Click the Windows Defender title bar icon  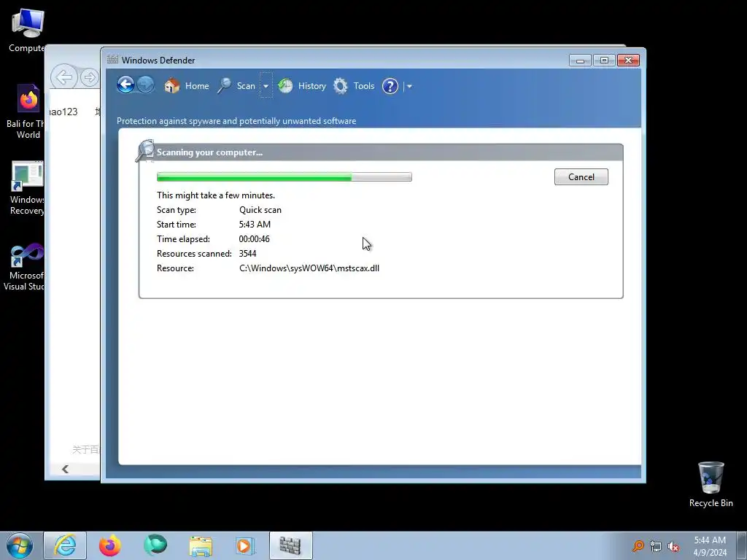pos(112,60)
